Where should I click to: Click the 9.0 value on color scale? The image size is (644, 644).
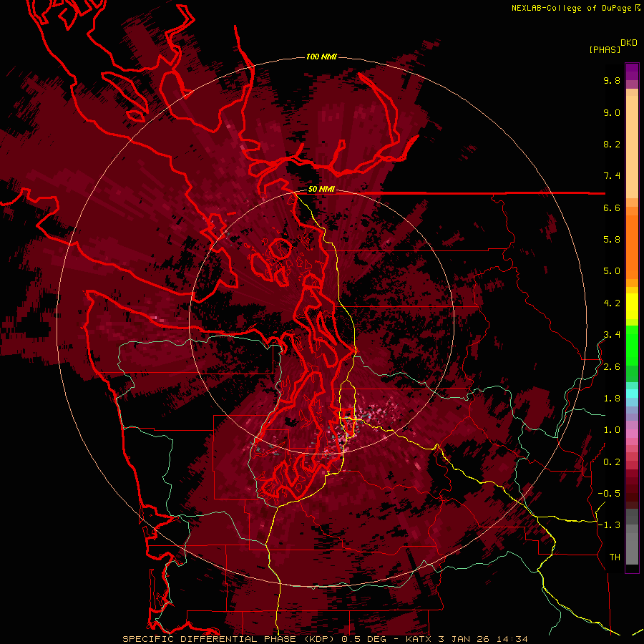pyautogui.click(x=612, y=112)
